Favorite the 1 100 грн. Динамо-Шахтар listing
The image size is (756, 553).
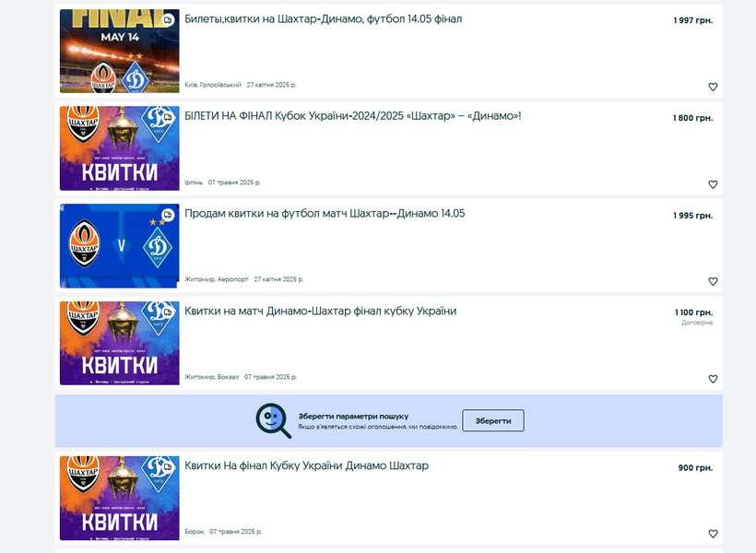coord(713,379)
